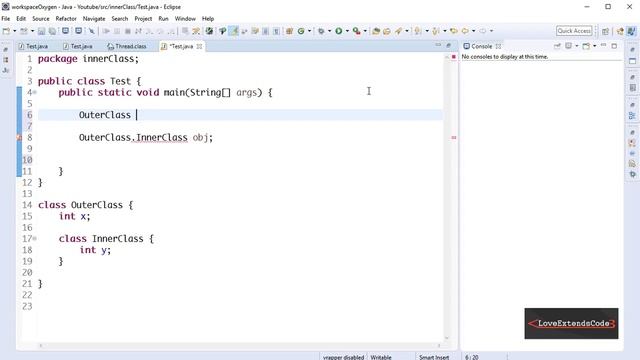Click 'class OuterClass {' on line 14
Image resolution: width=640 pixels, height=360 pixels.
click(85, 205)
